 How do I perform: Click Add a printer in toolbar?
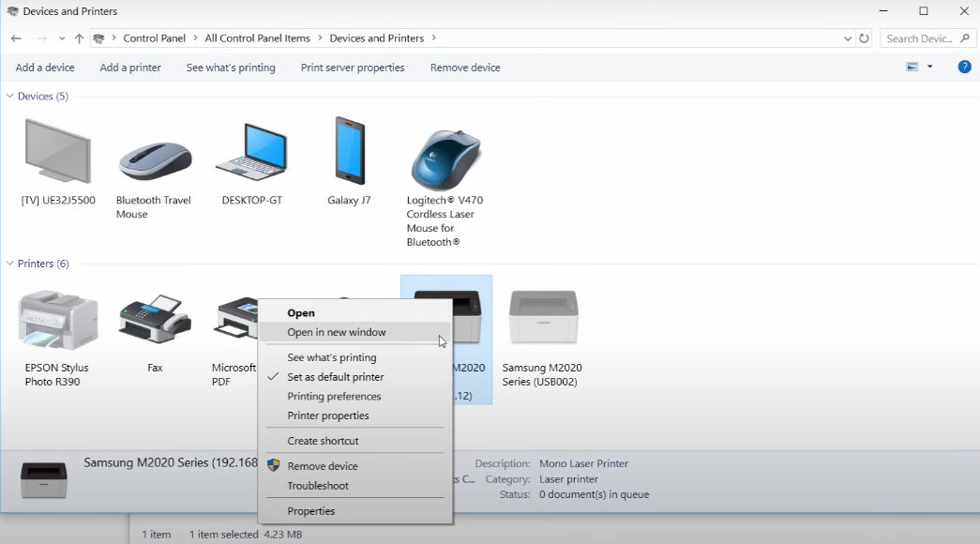point(130,68)
